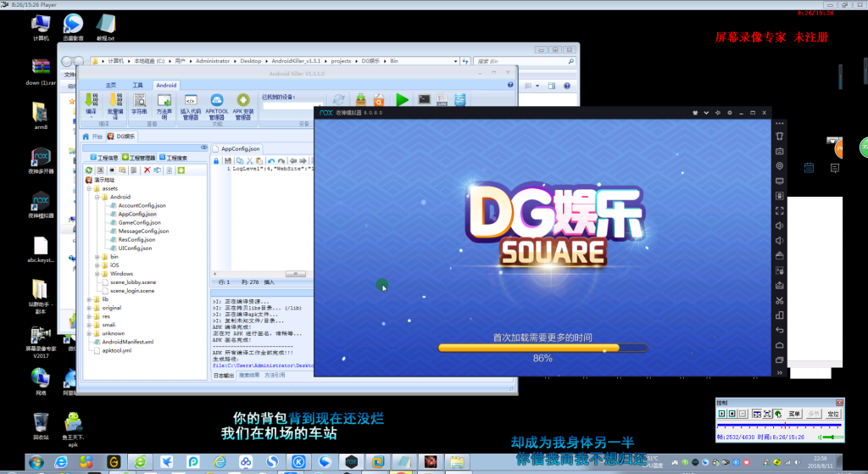
Task: Click the Nox fullscreen icon
Action: click(x=780, y=211)
